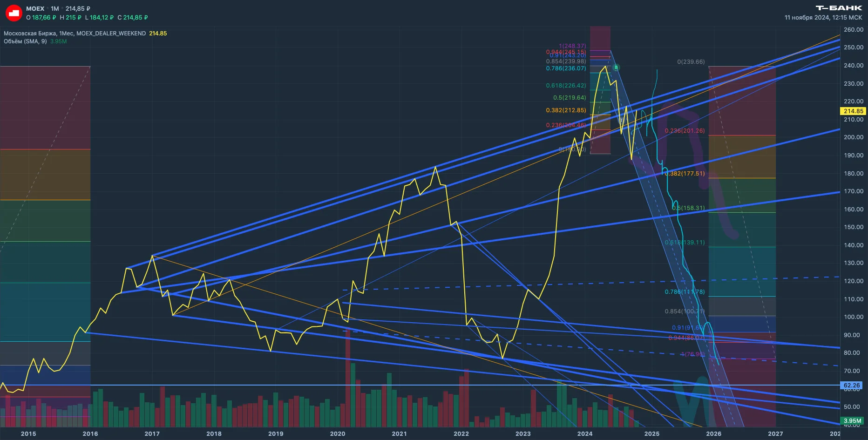Click the low price L 184,12 ₽
Image resolution: width=868 pixels, height=440 pixels.
click(x=99, y=17)
